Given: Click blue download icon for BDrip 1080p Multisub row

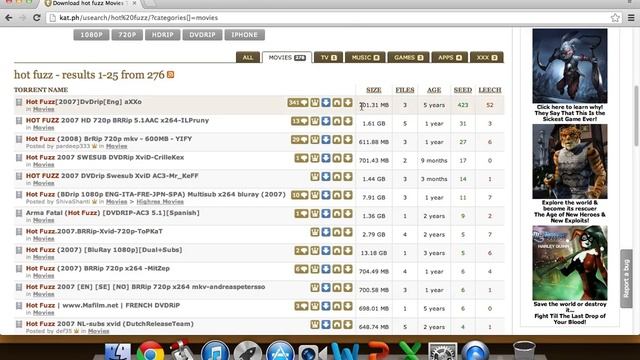Looking at the screenshot, I should coord(326,195).
